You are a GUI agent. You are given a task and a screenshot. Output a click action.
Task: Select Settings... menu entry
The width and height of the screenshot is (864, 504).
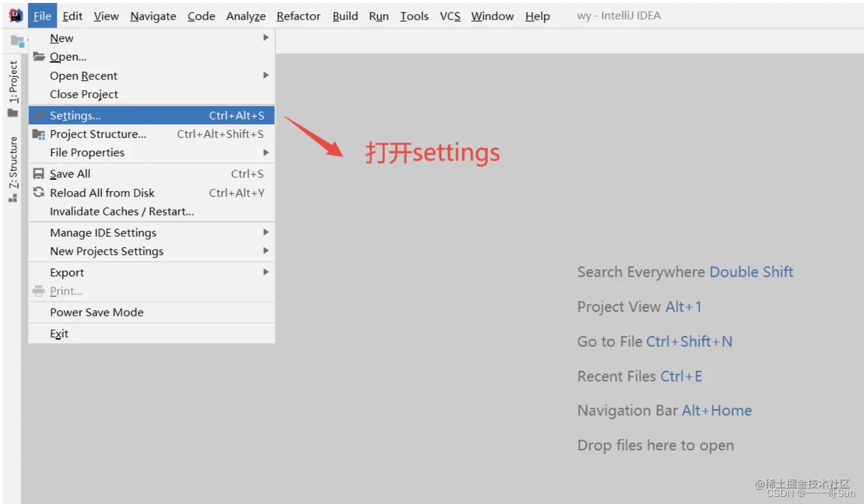151,115
